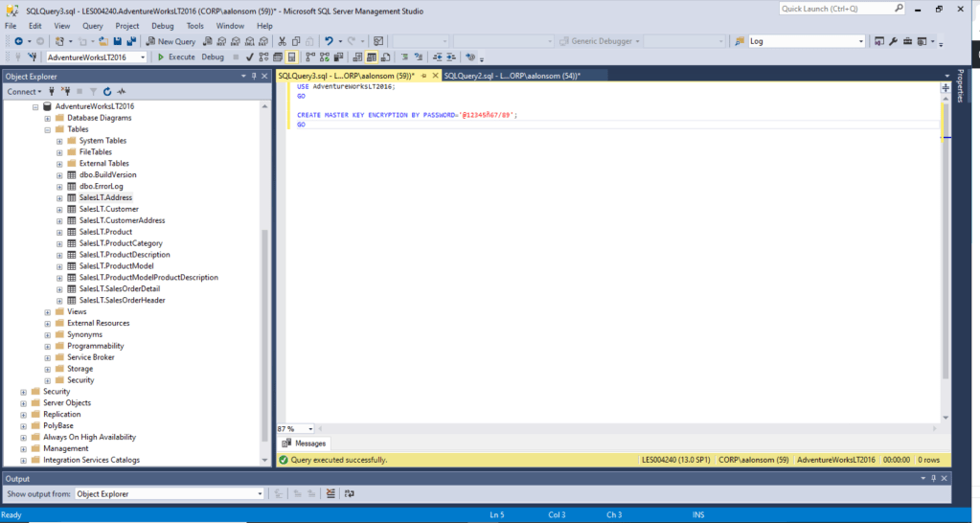Image resolution: width=980 pixels, height=523 pixels.
Task: Expand the Views folder node
Action: point(48,312)
